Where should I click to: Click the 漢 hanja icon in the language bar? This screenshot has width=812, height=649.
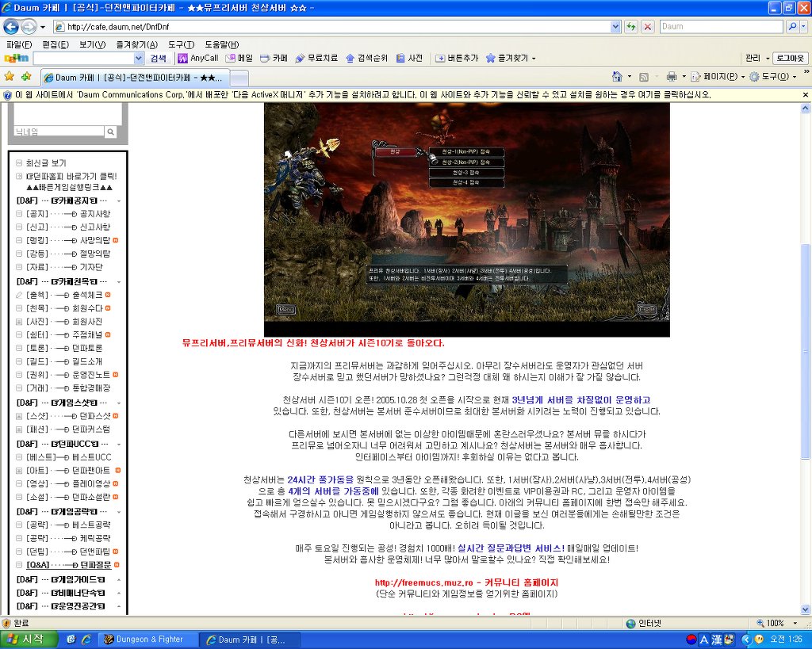point(716,639)
